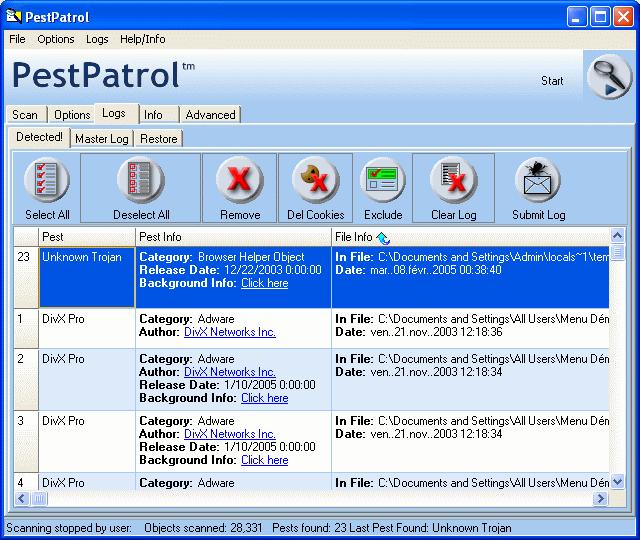Open DivX Networks Inc. link in row 2

coord(230,372)
